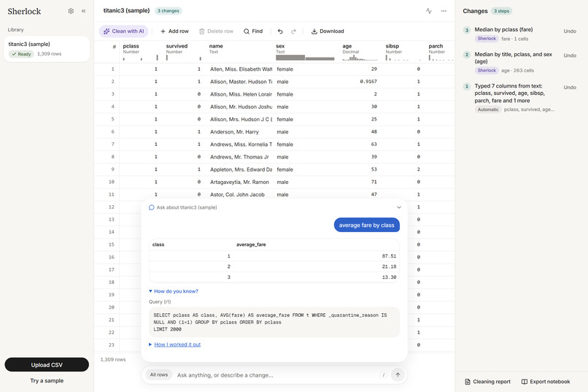This screenshot has width=588, height=392.
Task: Click the sibsp column header
Action: pos(404,52)
